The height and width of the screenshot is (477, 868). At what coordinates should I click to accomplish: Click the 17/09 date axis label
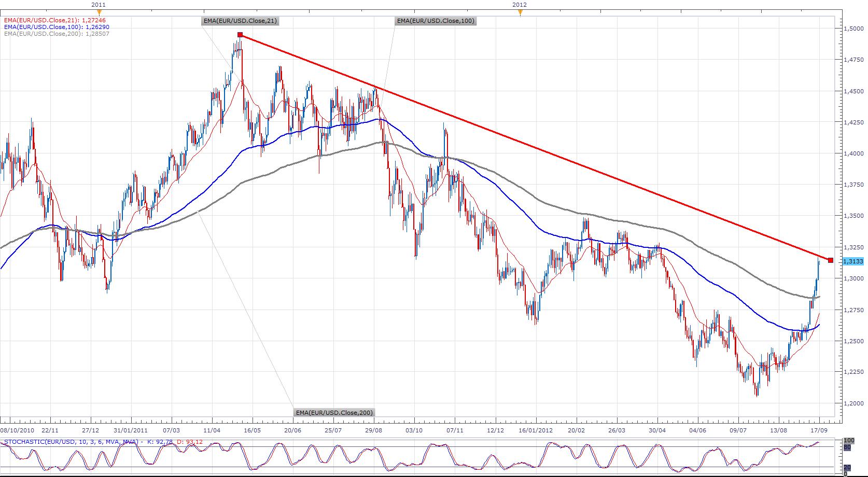point(819,430)
